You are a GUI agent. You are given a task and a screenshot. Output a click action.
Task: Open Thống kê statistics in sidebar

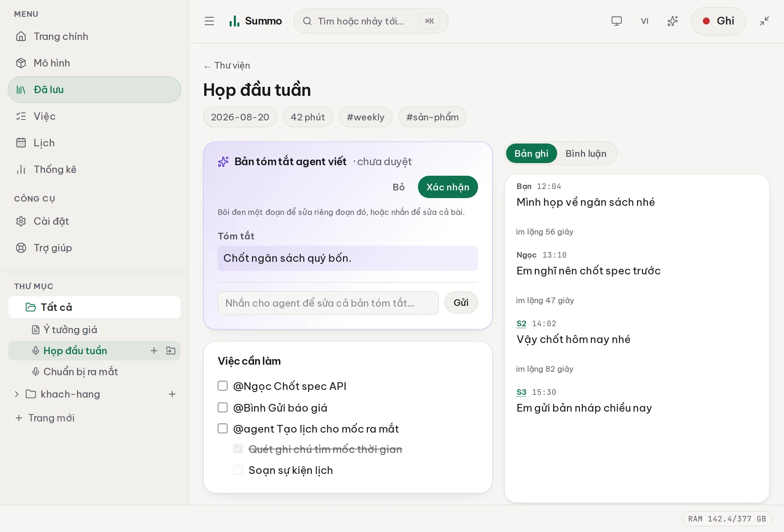click(x=94, y=169)
